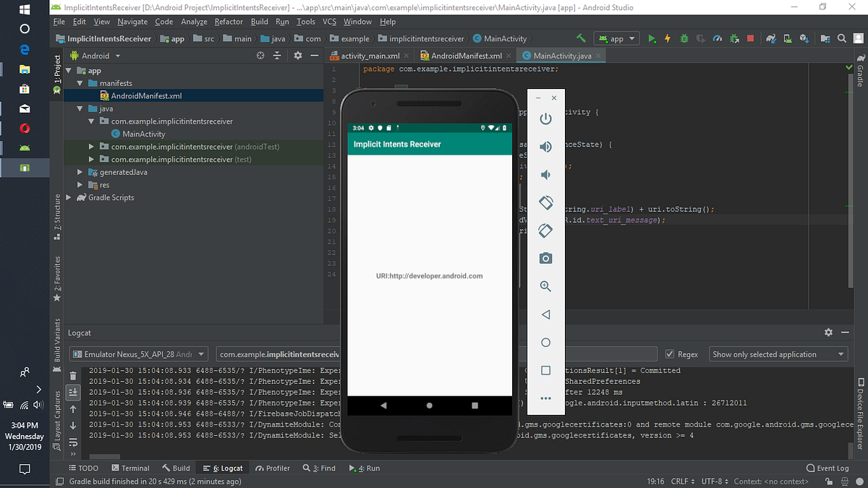Image resolution: width=868 pixels, height=488 pixels.
Task: Open the Show only selected application dropdown
Action: pyautogui.click(x=778, y=354)
